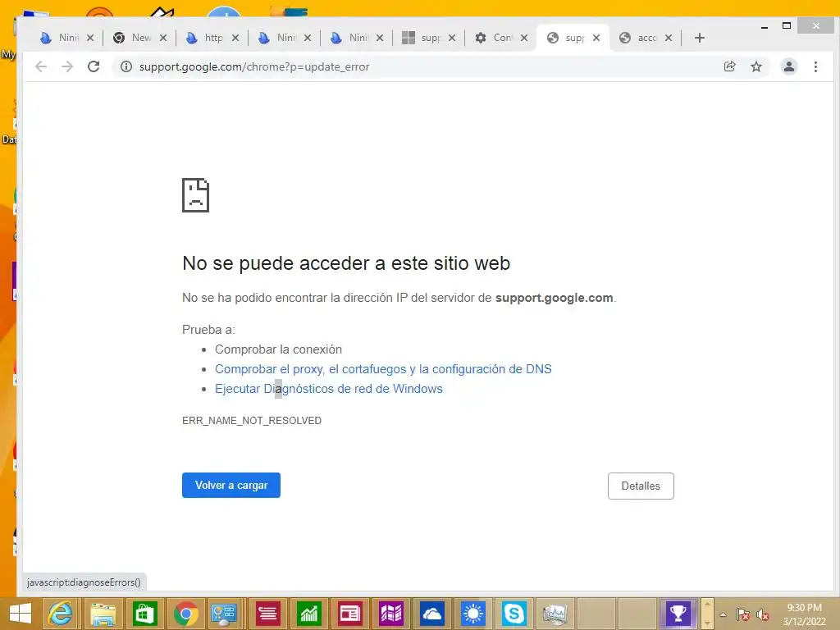Image resolution: width=840 pixels, height=630 pixels.
Task: Open the Chrome profile avatar
Action: 788,66
